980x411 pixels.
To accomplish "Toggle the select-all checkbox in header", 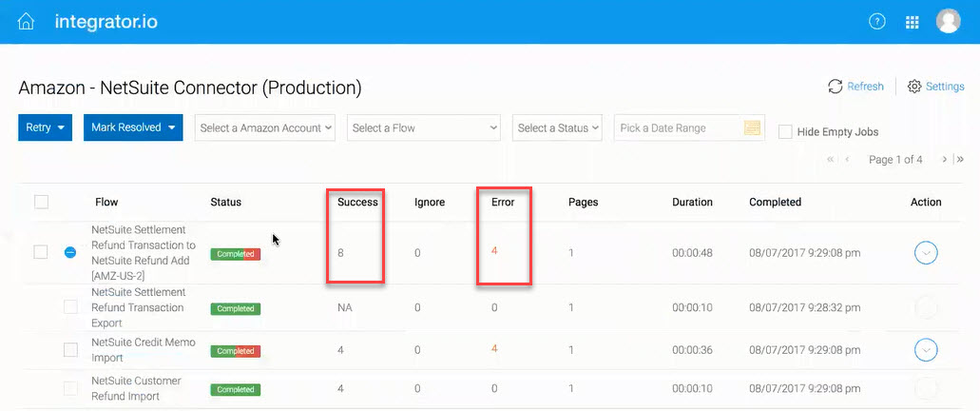I will click(41, 202).
